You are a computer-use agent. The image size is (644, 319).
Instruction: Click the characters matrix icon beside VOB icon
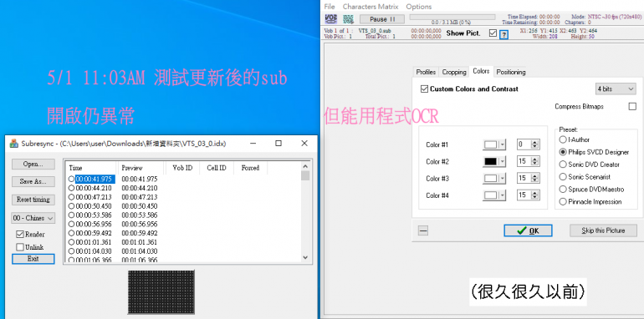pos(348,19)
